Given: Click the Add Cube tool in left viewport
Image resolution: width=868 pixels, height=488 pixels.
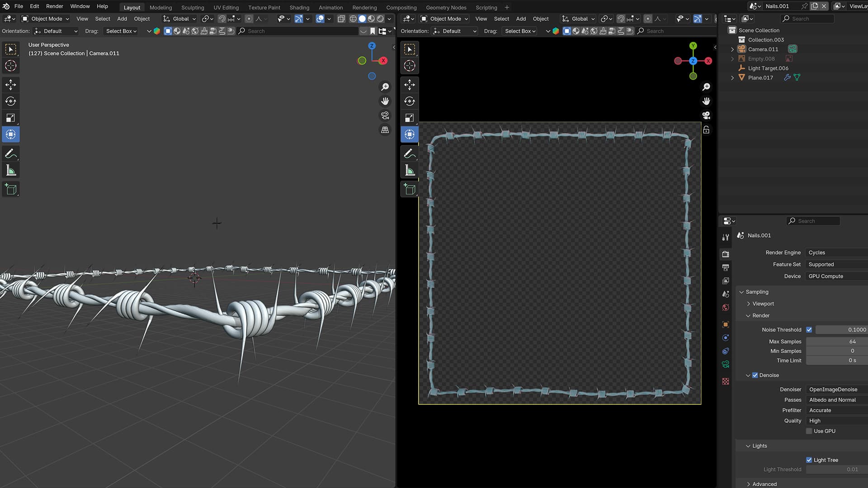Looking at the screenshot, I should [11, 189].
